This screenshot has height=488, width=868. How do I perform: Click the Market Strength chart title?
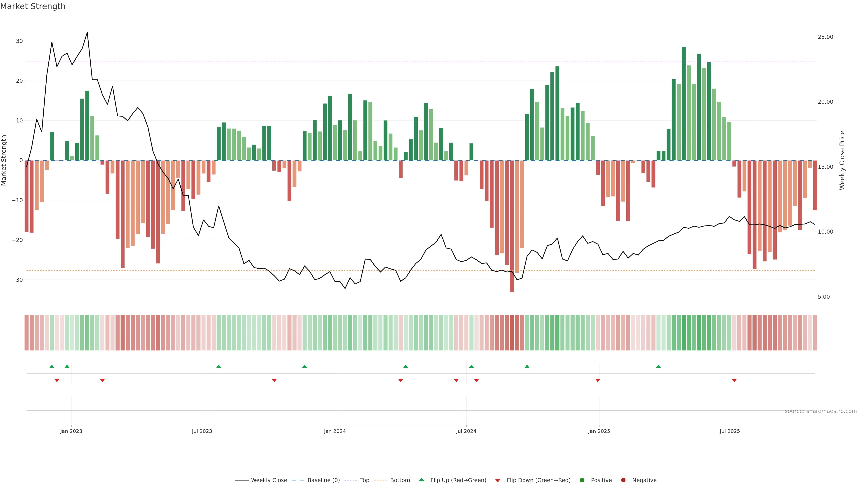click(x=33, y=6)
